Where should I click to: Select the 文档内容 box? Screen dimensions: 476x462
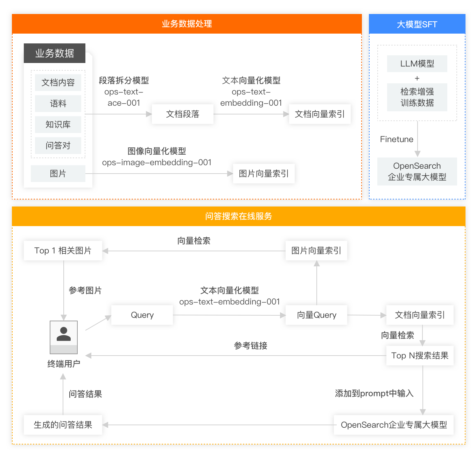point(58,83)
